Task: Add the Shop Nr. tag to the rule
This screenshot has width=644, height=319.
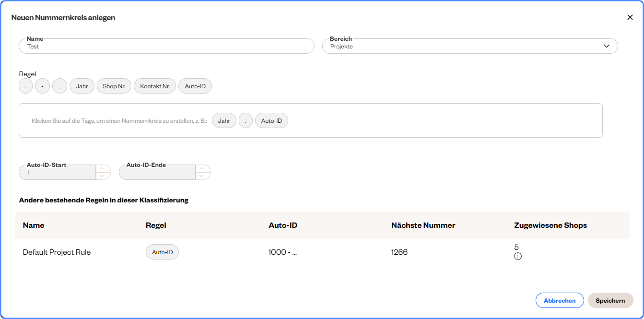Action: (x=114, y=86)
